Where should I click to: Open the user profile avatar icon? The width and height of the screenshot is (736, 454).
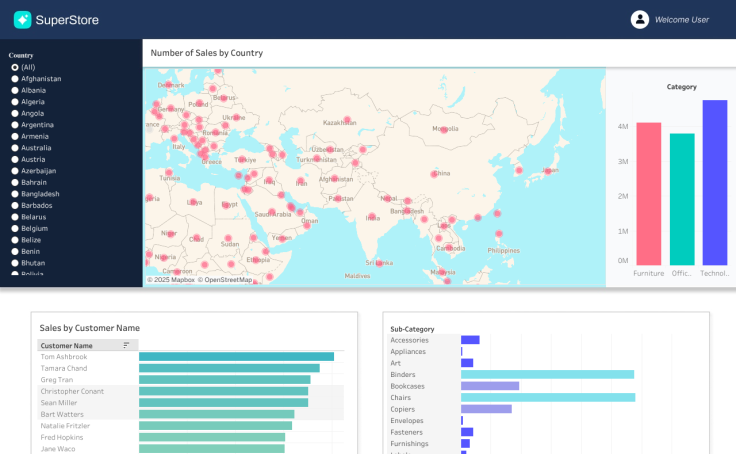tap(640, 19)
